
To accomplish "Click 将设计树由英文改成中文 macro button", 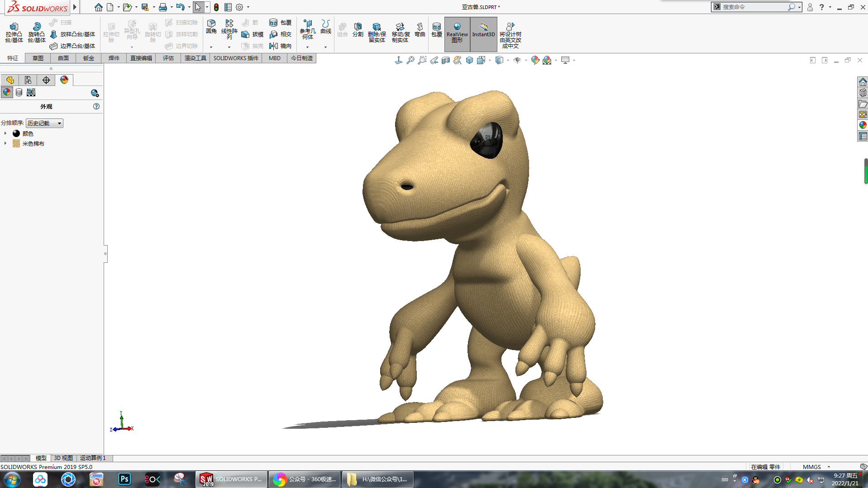I will [x=510, y=35].
